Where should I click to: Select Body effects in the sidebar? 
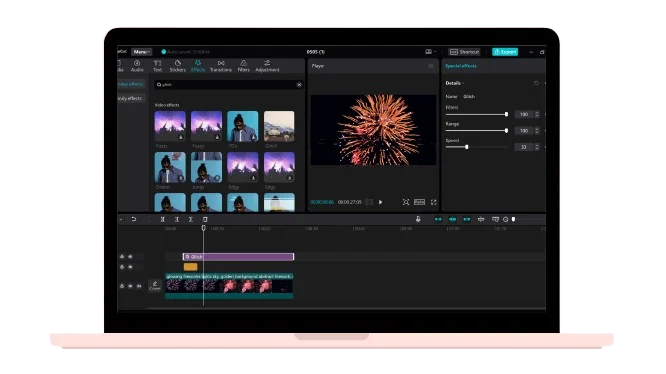pyautogui.click(x=130, y=98)
